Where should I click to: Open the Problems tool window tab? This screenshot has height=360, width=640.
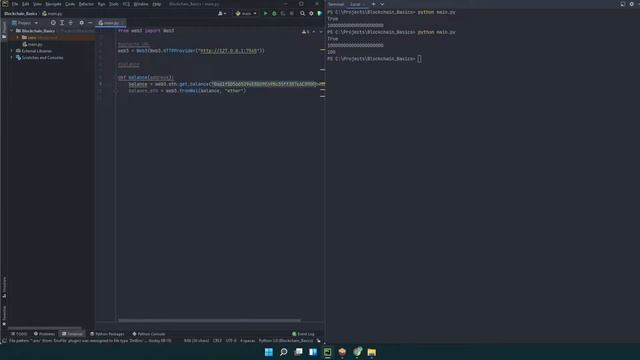[x=44, y=334]
